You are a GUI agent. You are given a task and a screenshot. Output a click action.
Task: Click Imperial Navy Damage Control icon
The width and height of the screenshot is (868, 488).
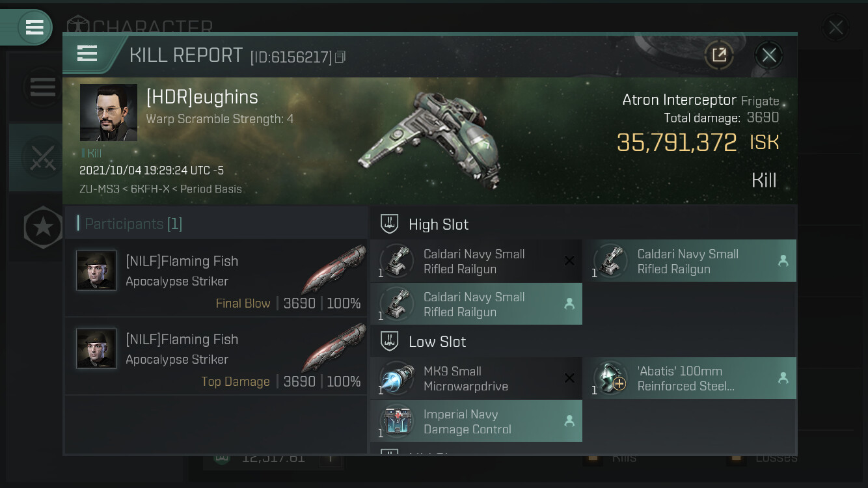[397, 422]
